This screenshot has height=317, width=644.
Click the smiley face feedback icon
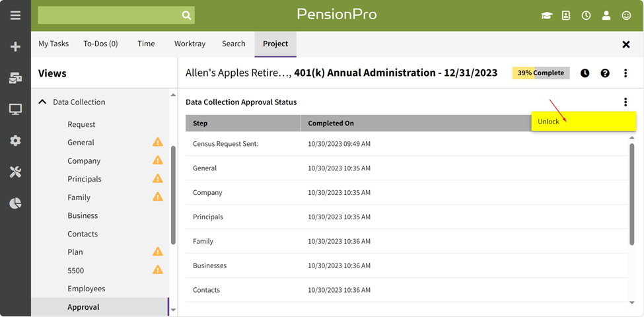pyautogui.click(x=626, y=16)
